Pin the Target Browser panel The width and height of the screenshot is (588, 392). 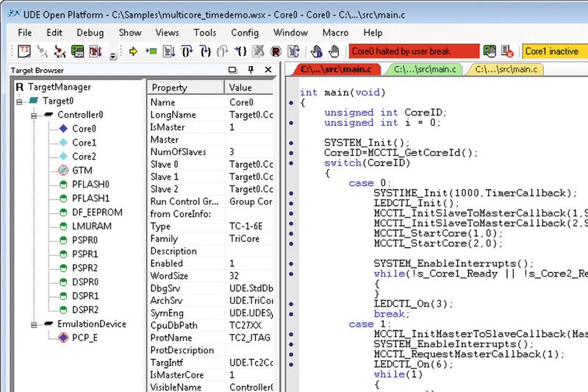click(251, 70)
